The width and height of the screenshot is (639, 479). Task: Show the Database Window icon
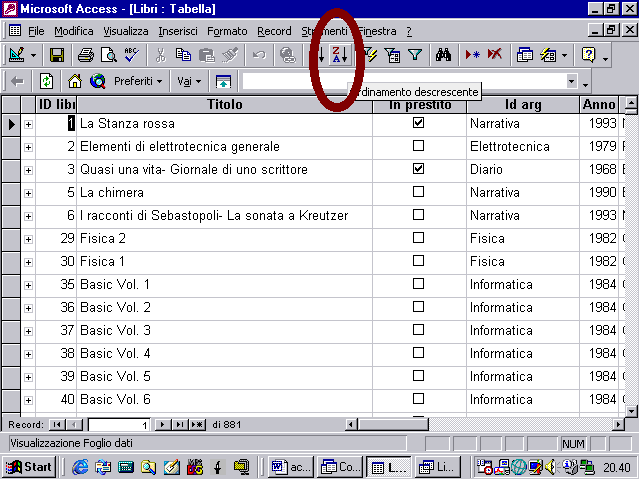(x=524, y=55)
